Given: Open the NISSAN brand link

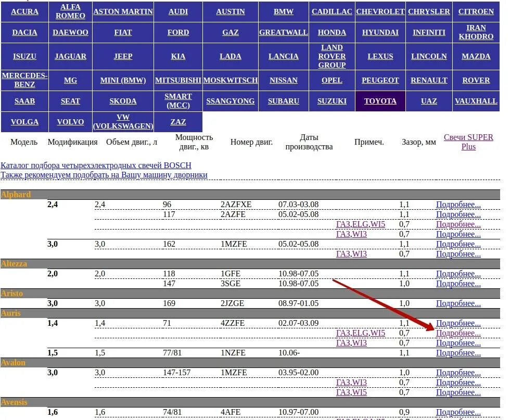Looking at the screenshot, I should [283, 80].
